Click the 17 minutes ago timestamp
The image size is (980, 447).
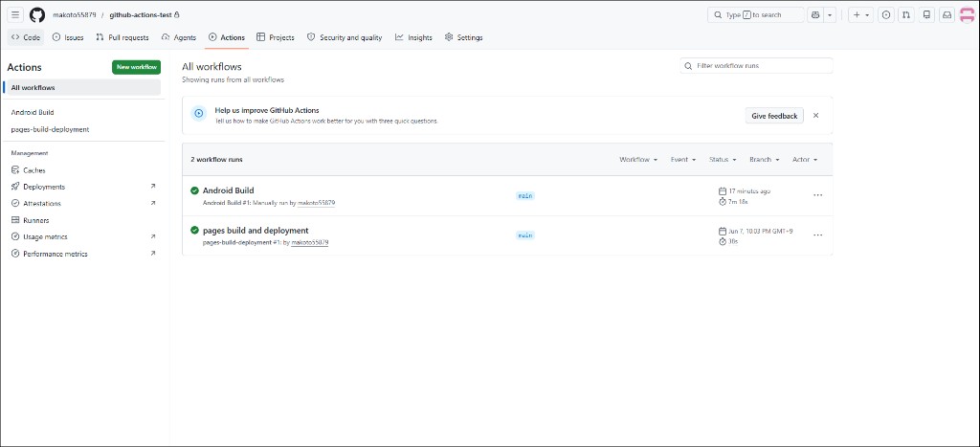pyautogui.click(x=748, y=191)
